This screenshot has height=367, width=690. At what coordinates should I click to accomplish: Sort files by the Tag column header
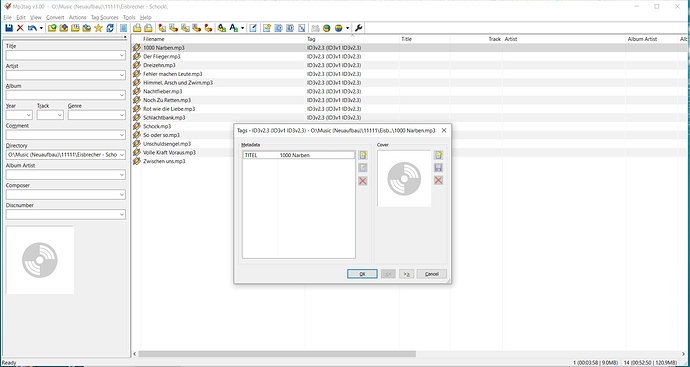(x=352, y=39)
